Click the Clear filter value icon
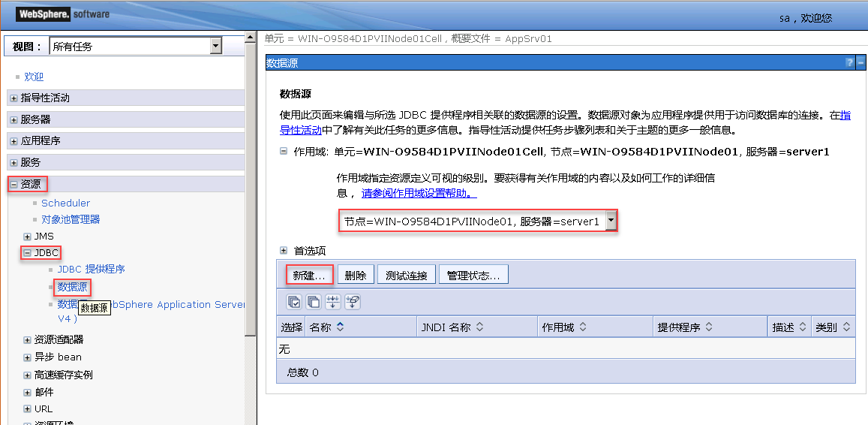Viewport: 868px width, 425px height. pyautogui.click(x=352, y=302)
